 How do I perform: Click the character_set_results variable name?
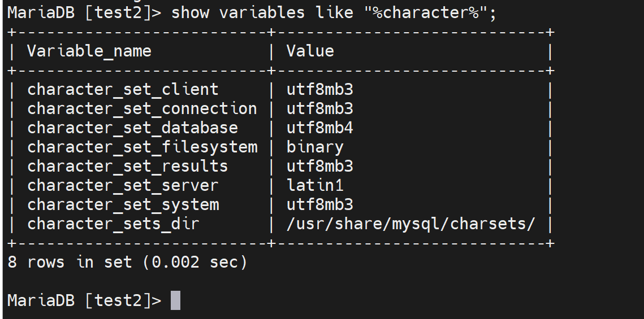coord(128,166)
